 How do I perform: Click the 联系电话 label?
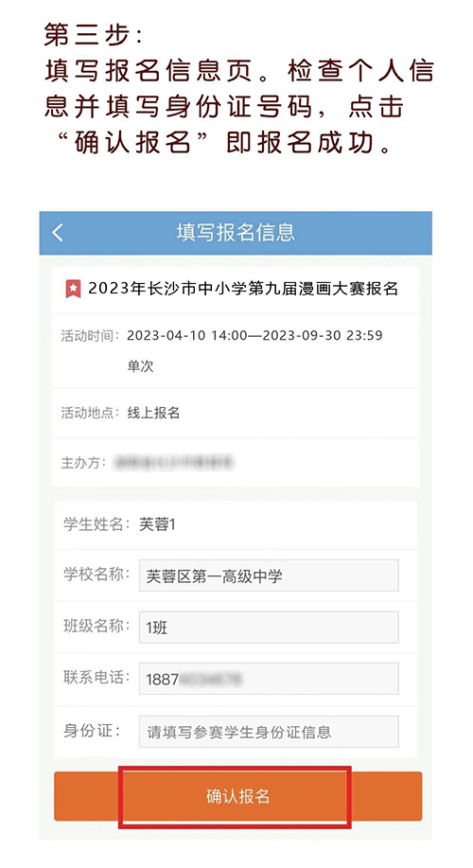pyautogui.click(x=96, y=678)
